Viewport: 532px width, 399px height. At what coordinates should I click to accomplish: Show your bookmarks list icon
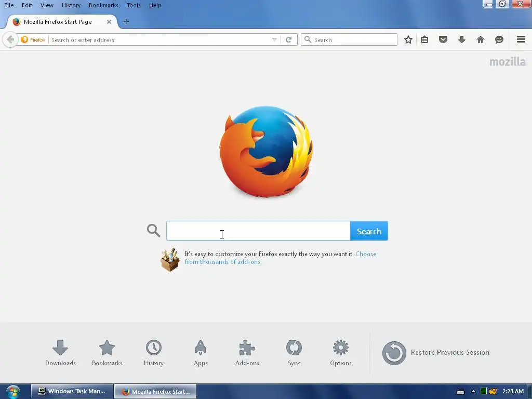click(424, 39)
